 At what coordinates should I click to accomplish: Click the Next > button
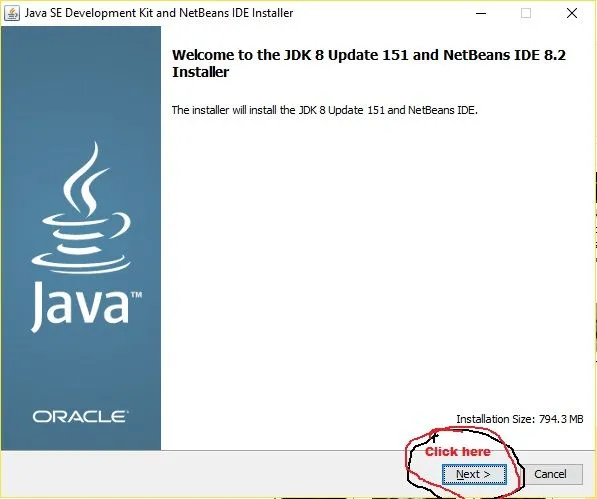tap(474, 474)
